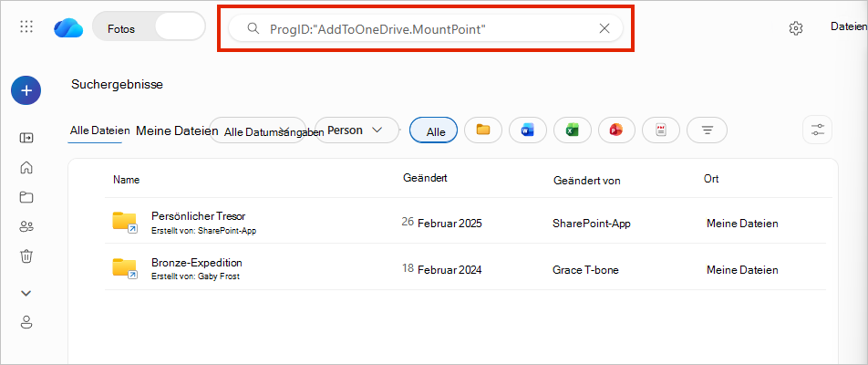The height and width of the screenshot is (365, 868).
Task: Open the view options sliders button
Action: point(818,130)
